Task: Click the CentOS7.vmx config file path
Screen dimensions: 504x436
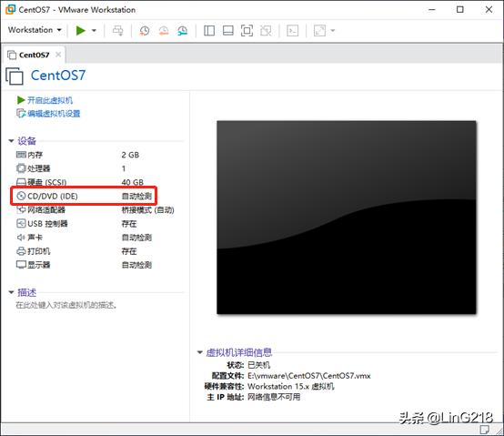Action: pyautogui.click(x=309, y=376)
